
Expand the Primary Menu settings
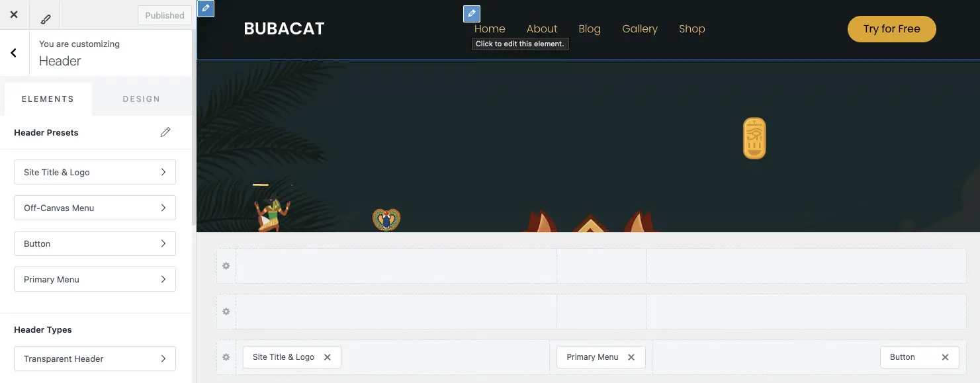pyautogui.click(x=95, y=279)
